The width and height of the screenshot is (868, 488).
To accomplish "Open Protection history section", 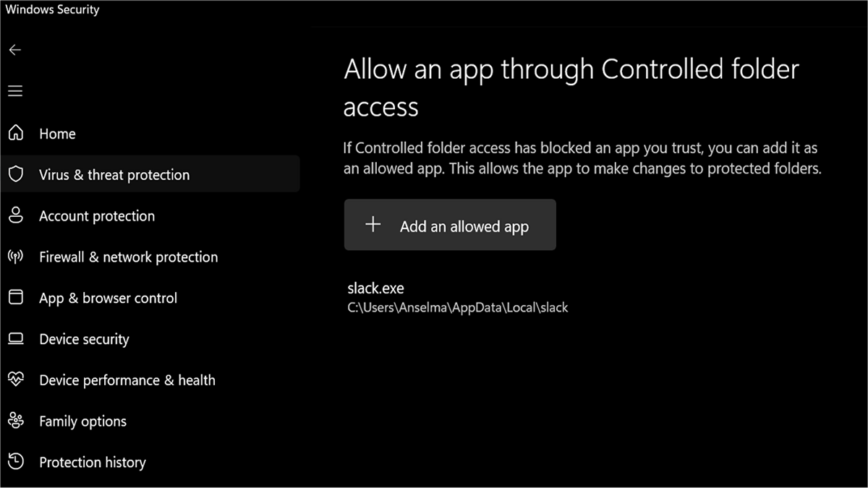I will [x=93, y=463].
